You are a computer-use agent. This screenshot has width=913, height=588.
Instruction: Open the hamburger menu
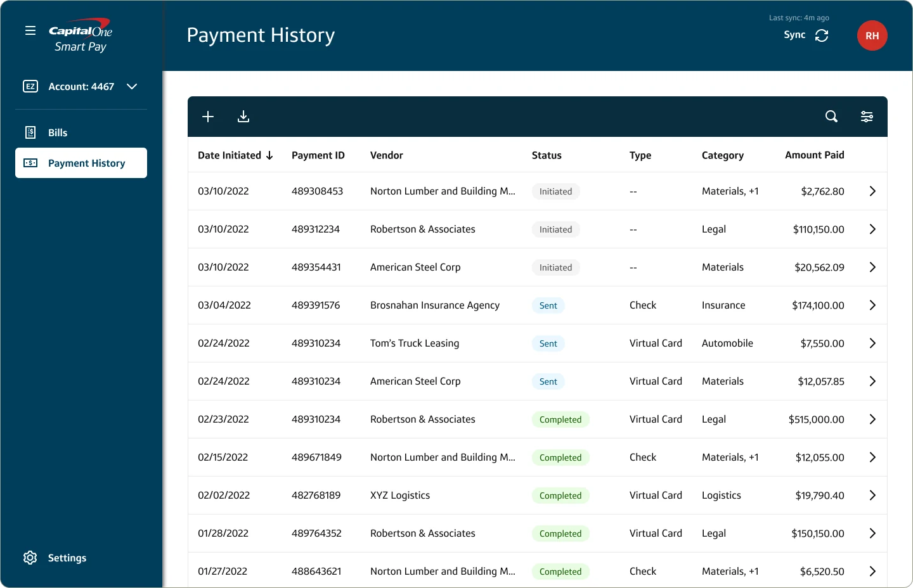pyautogui.click(x=30, y=30)
